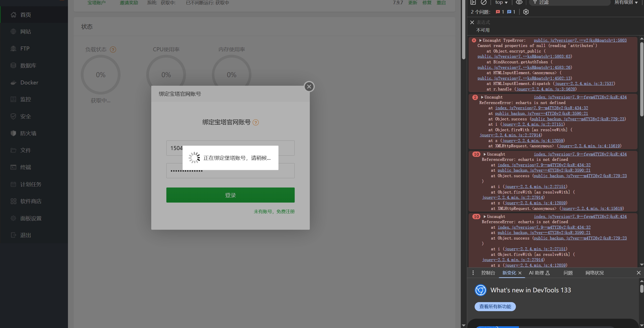
Task: Select the 数据库 database icon
Action: point(13,65)
